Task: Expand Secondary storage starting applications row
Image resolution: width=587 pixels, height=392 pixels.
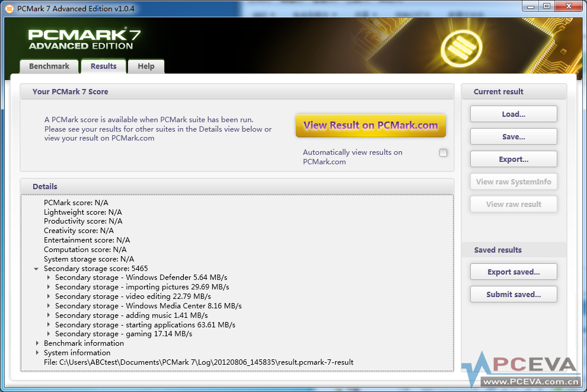Action: point(48,324)
